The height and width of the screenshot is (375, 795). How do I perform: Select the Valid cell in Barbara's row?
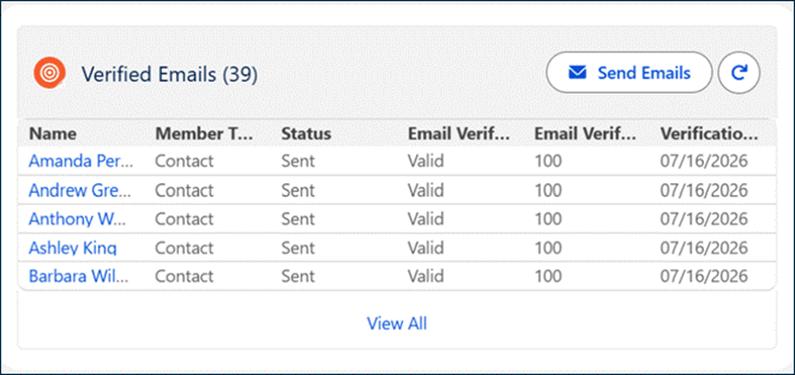(426, 276)
